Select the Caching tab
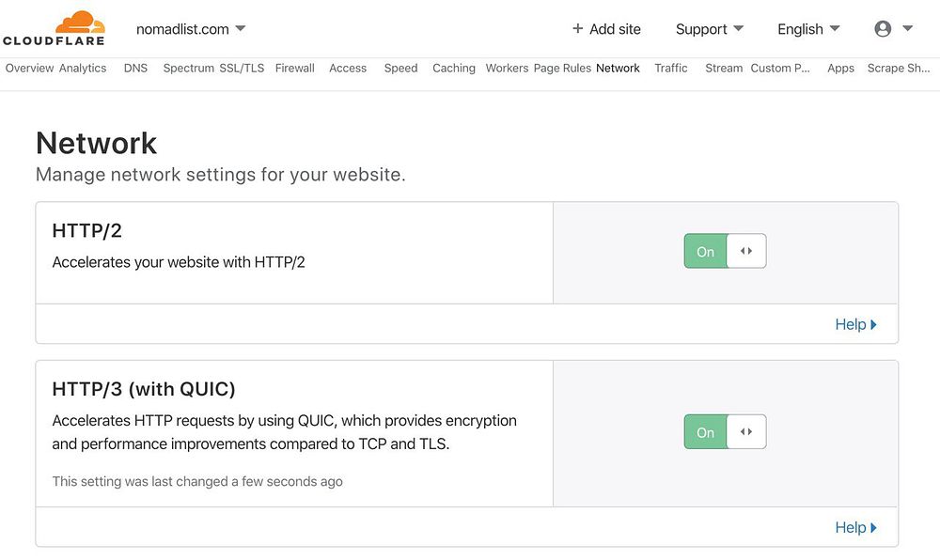 [453, 68]
